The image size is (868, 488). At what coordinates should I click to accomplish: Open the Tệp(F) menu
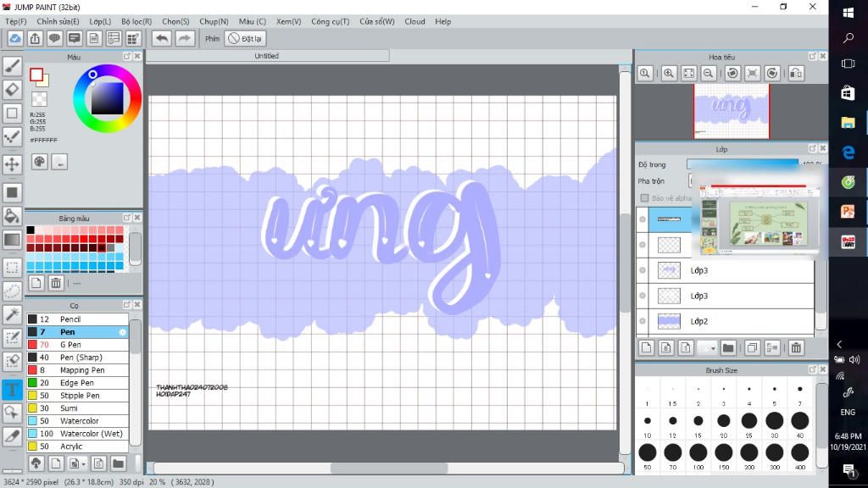[16, 21]
